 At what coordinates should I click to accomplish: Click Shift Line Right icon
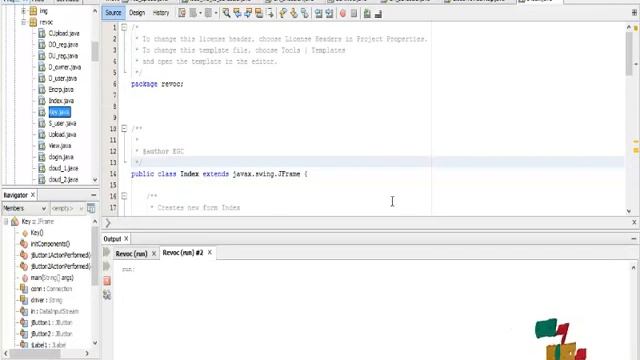(329, 13)
